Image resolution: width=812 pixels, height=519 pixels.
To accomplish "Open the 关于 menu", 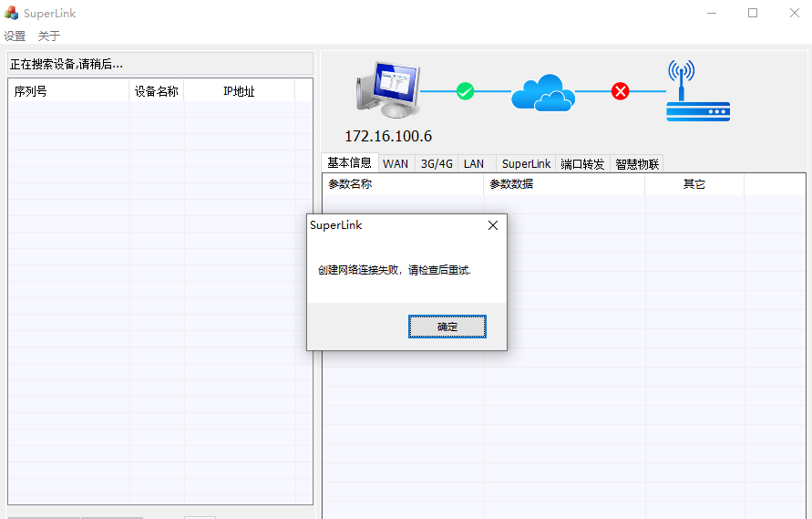I will [49, 36].
